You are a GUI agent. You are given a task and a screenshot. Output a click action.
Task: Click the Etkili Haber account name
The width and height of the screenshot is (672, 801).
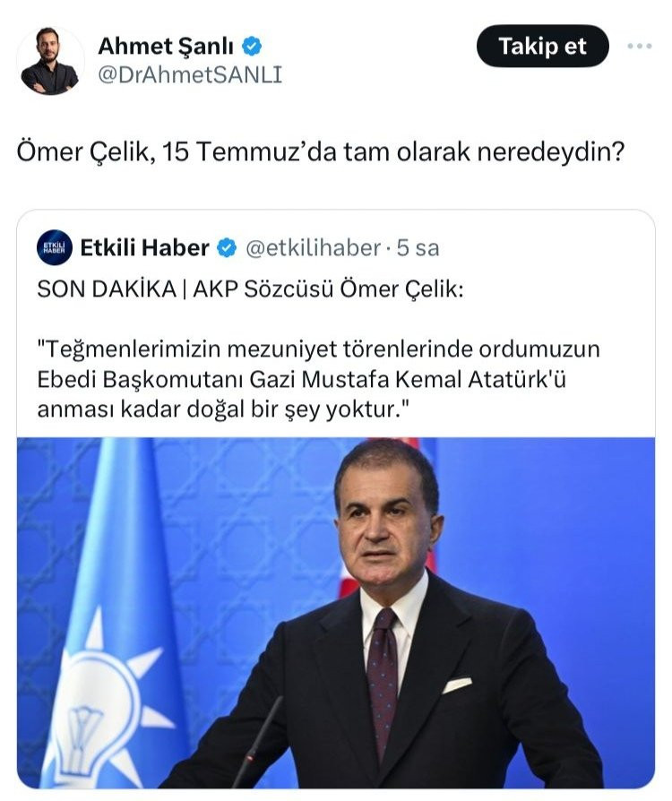point(144,248)
